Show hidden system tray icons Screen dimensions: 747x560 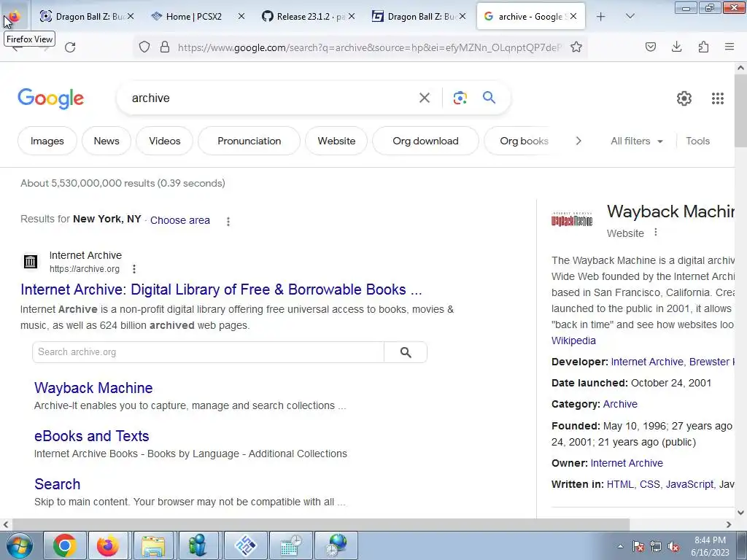pyautogui.click(x=620, y=546)
